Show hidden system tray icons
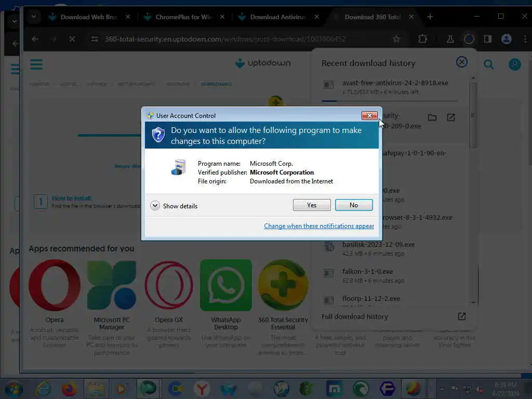 click(442, 389)
